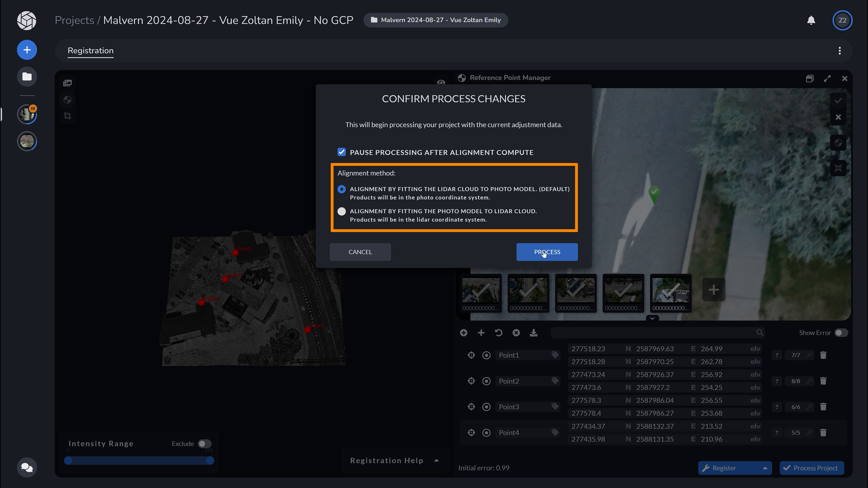This screenshot has height=488, width=868.
Task: Open the chat support bubble
Action: [27, 467]
